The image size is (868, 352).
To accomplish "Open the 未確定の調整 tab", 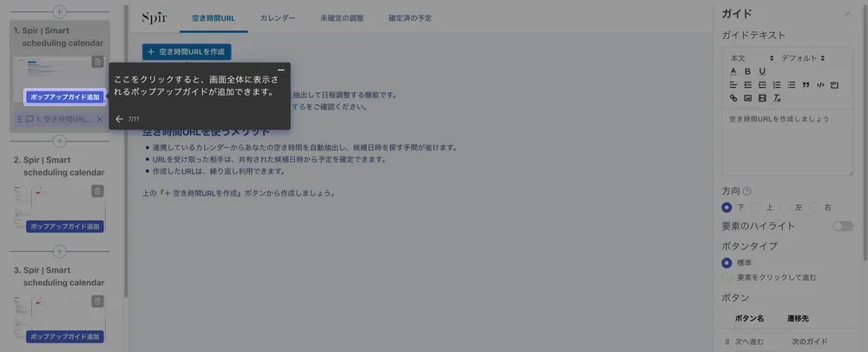I will click(342, 17).
